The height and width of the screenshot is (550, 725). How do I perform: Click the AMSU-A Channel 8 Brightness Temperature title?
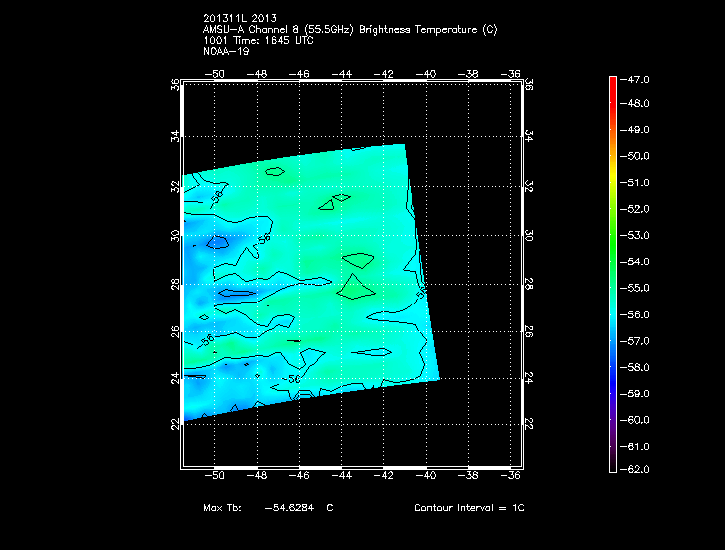pyautogui.click(x=349, y=30)
